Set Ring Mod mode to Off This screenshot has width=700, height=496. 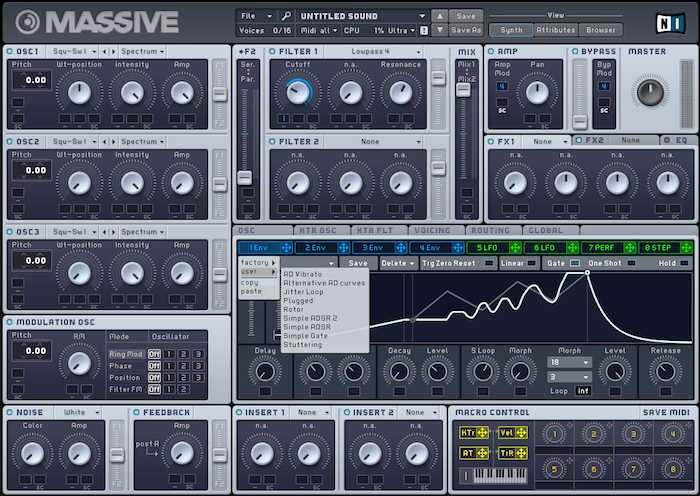[x=154, y=354]
